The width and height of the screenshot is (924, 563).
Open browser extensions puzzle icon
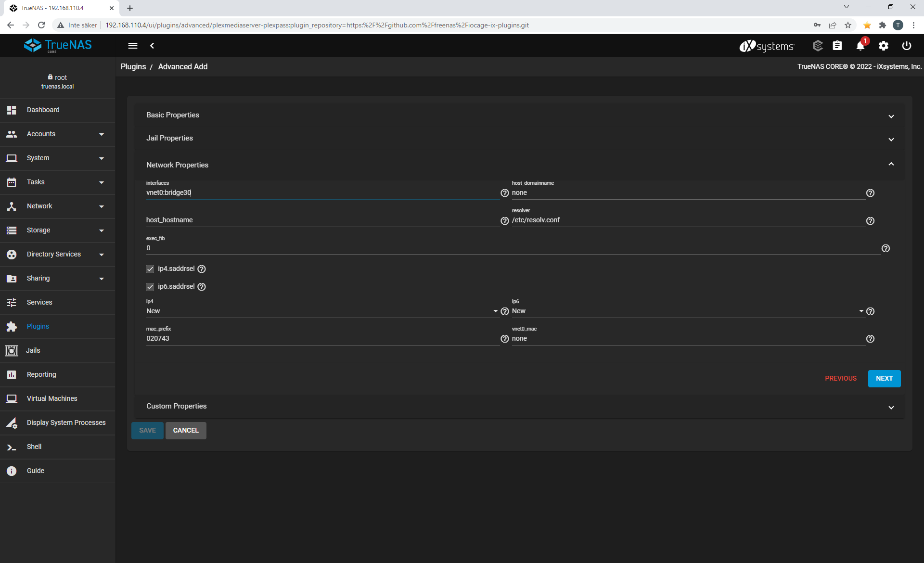tap(882, 25)
